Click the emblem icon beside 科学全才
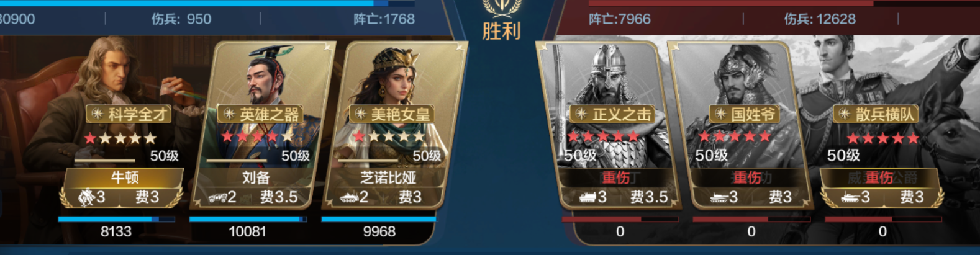980x255 pixels. click(x=98, y=114)
